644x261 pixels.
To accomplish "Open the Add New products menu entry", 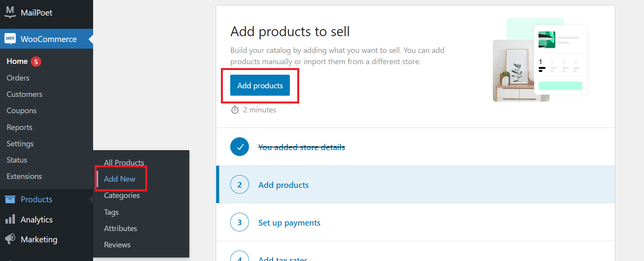I will pos(119,179).
